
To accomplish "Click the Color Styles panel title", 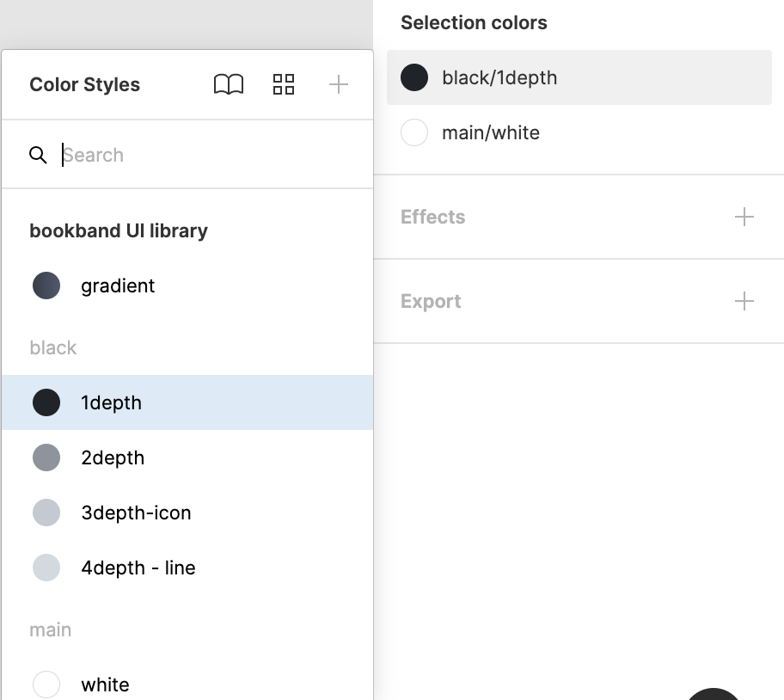I will coord(84,84).
